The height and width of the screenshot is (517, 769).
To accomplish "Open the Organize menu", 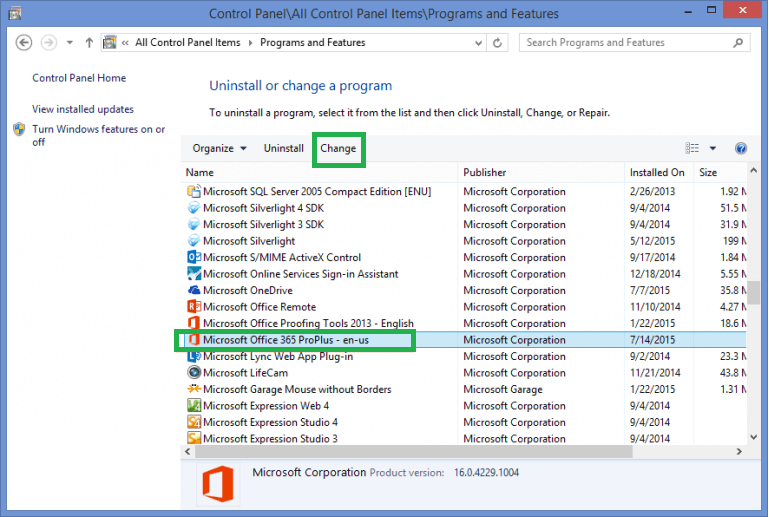I will [x=219, y=148].
